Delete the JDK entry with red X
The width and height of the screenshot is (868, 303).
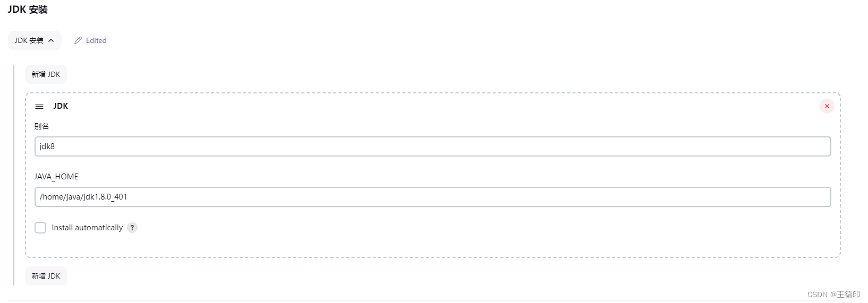point(827,106)
